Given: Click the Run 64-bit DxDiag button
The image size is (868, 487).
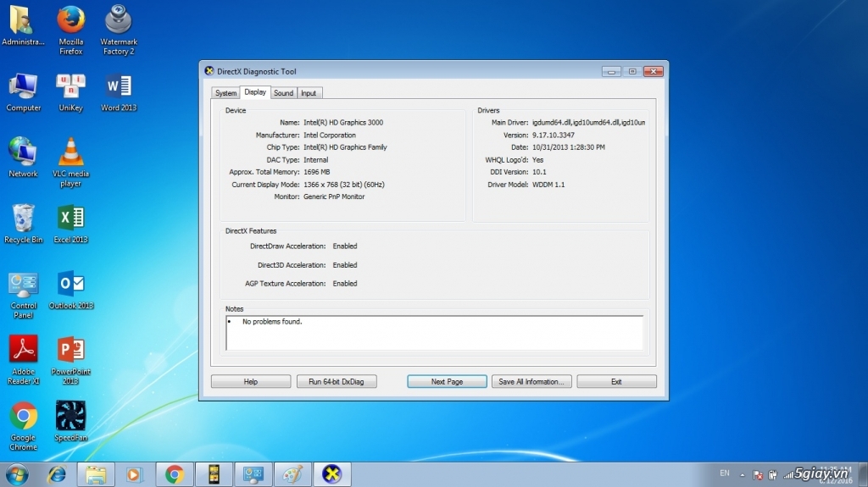Looking at the screenshot, I should tap(337, 382).
